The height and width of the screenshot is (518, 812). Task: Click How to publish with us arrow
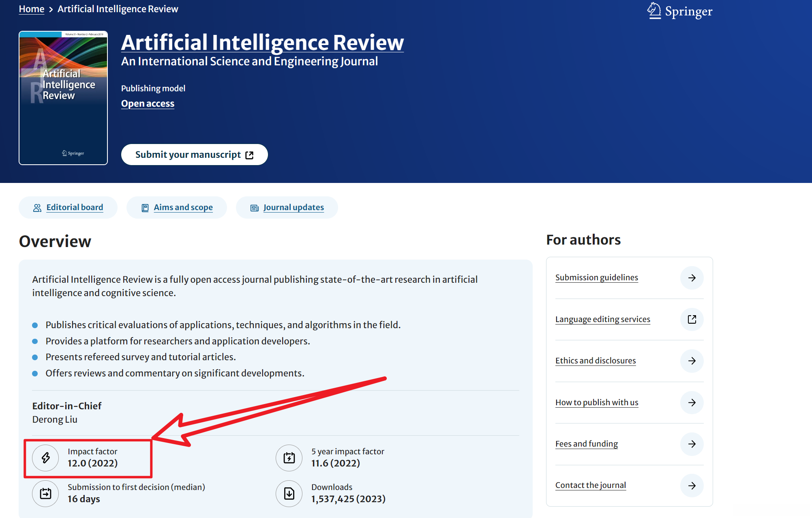point(692,402)
